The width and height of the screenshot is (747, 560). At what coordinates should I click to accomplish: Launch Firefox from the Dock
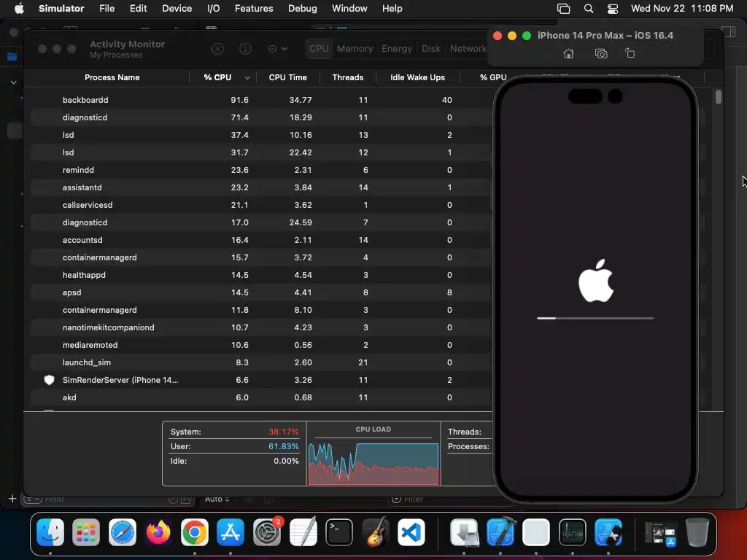pyautogui.click(x=158, y=532)
